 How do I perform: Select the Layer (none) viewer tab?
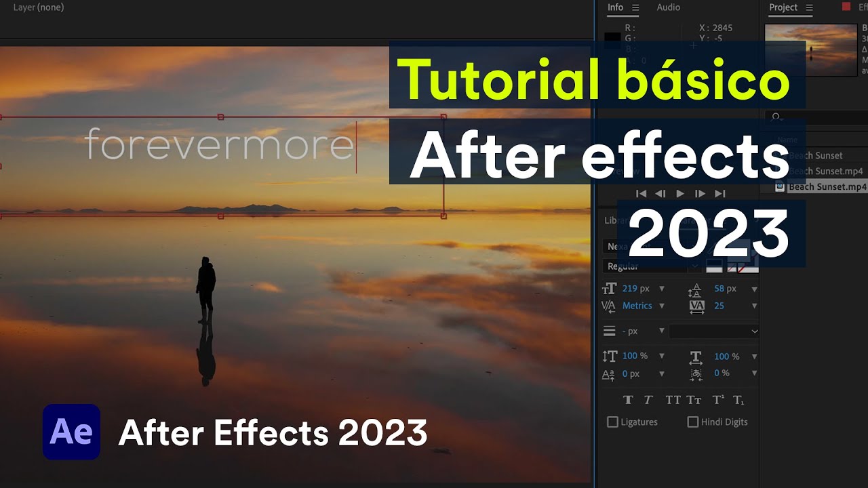pyautogui.click(x=39, y=7)
